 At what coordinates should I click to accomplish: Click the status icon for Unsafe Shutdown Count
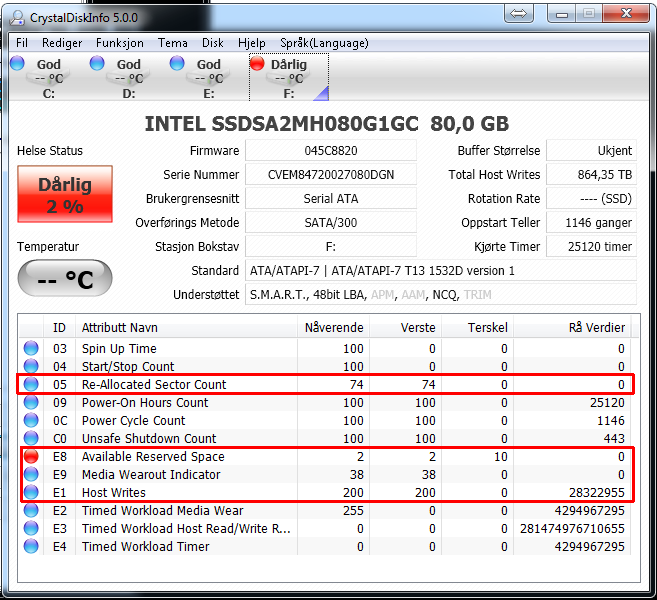pyautogui.click(x=31, y=438)
